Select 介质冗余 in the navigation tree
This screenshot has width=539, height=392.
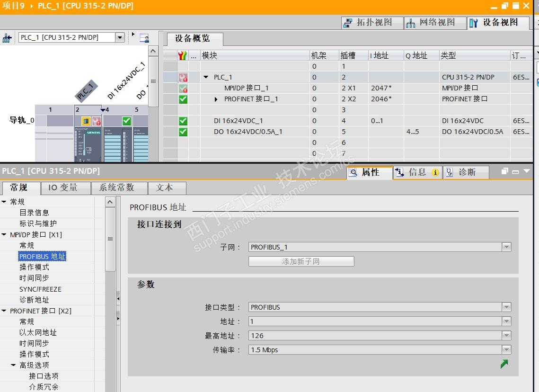[44, 387]
